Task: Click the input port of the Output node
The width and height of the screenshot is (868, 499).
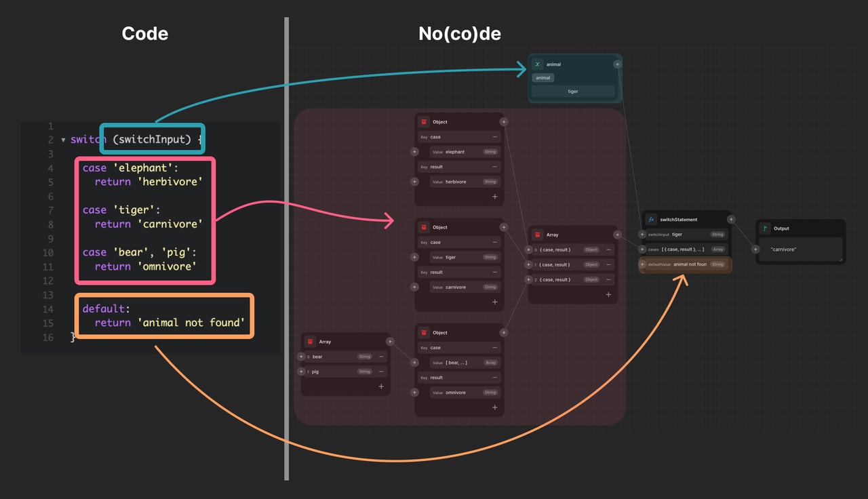Action: click(x=755, y=249)
